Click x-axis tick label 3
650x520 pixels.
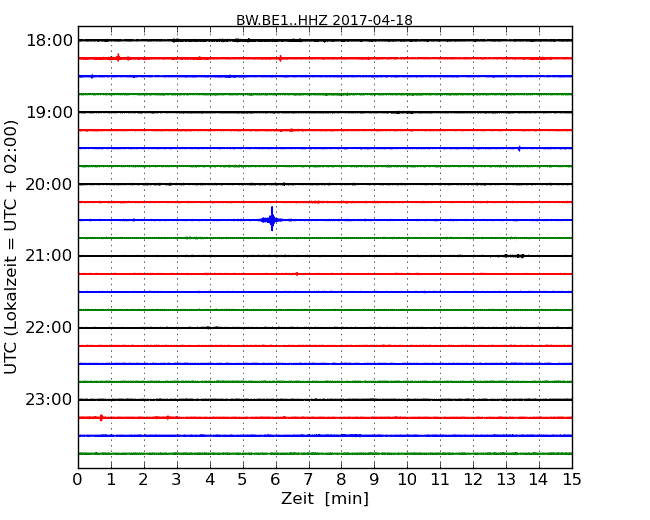[177, 480]
